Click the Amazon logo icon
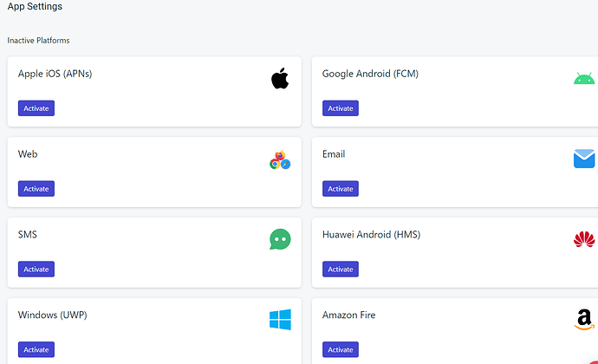 (x=584, y=319)
